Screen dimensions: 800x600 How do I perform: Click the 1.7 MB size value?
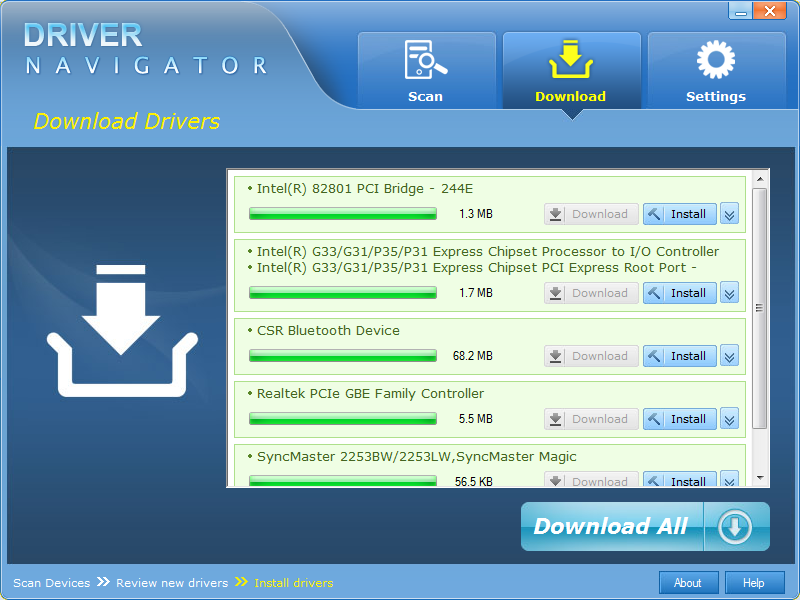coord(476,293)
